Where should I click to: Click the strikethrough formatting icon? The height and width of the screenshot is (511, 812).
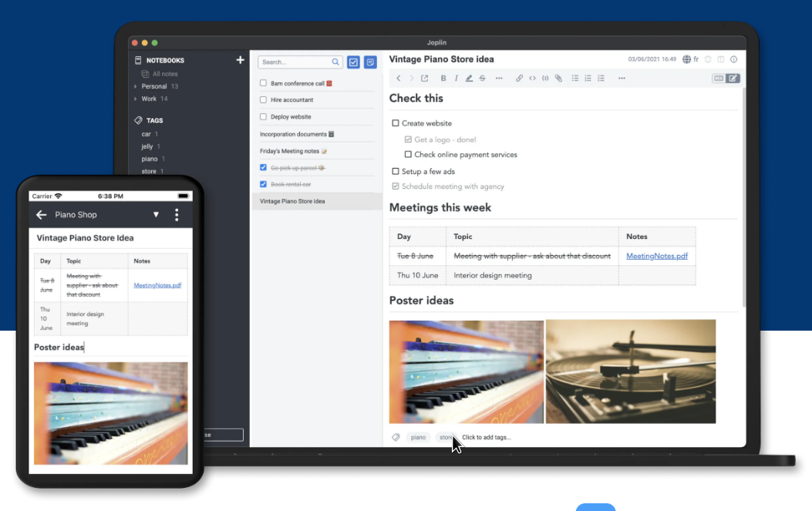(482, 78)
